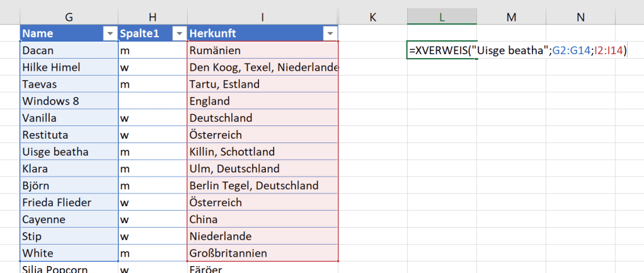Select the Windows 8 name cell

click(68, 101)
